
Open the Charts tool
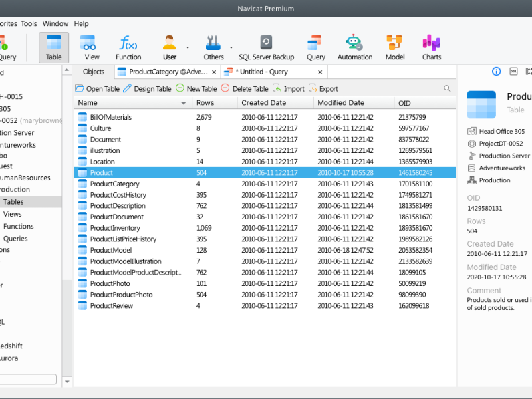(432, 47)
